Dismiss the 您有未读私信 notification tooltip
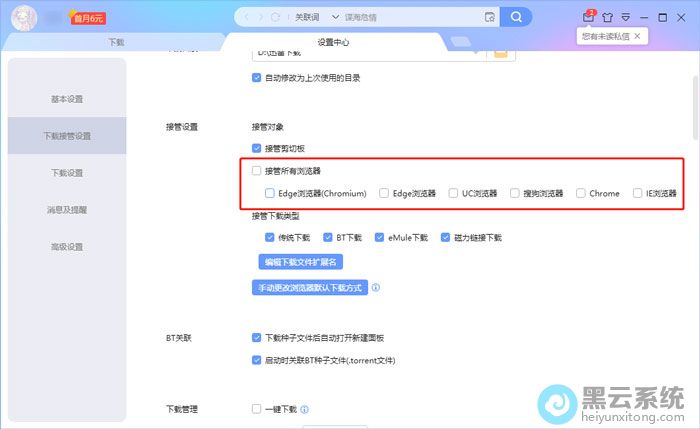The image size is (700, 429). [x=638, y=35]
